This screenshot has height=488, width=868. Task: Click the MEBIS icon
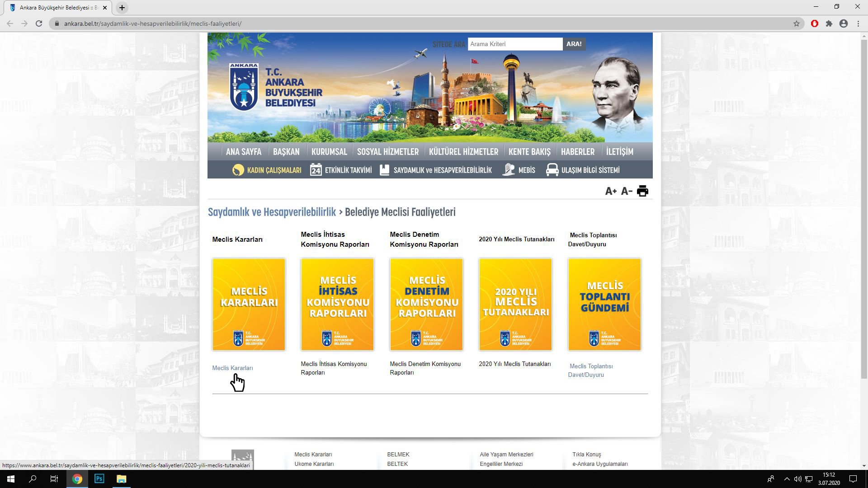pyautogui.click(x=509, y=170)
